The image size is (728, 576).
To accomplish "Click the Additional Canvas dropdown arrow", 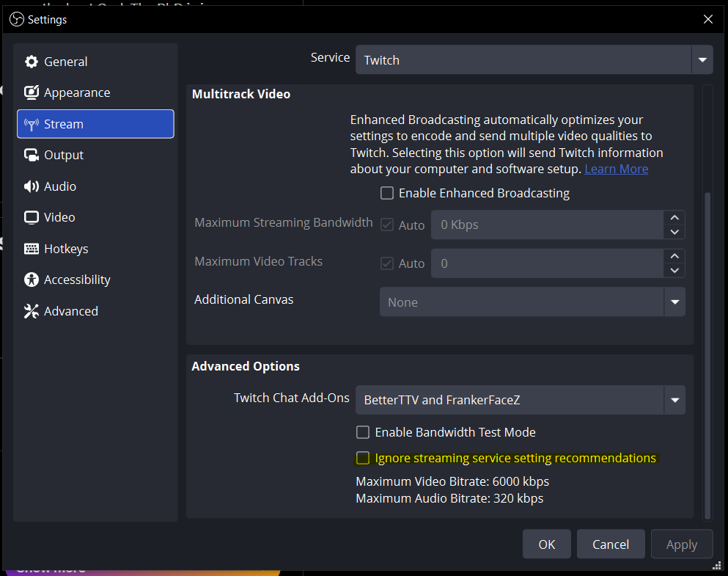I will pyautogui.click(x=675, y=302).
